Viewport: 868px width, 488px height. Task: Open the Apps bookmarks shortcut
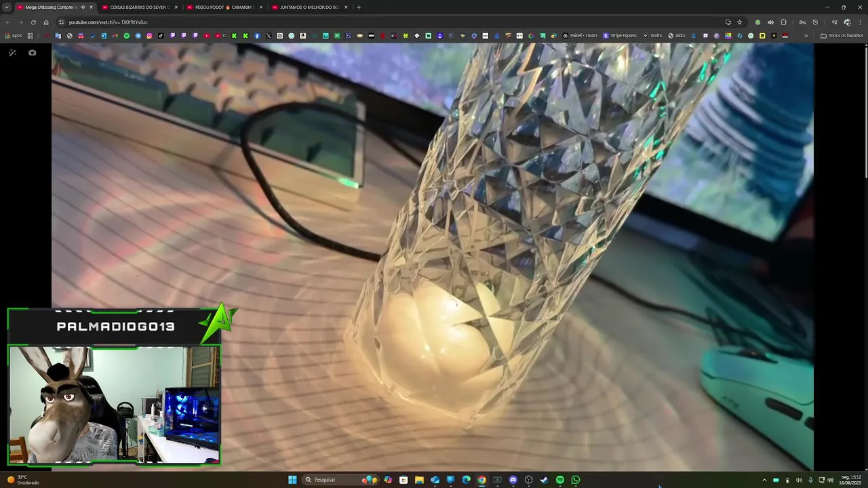14,35
